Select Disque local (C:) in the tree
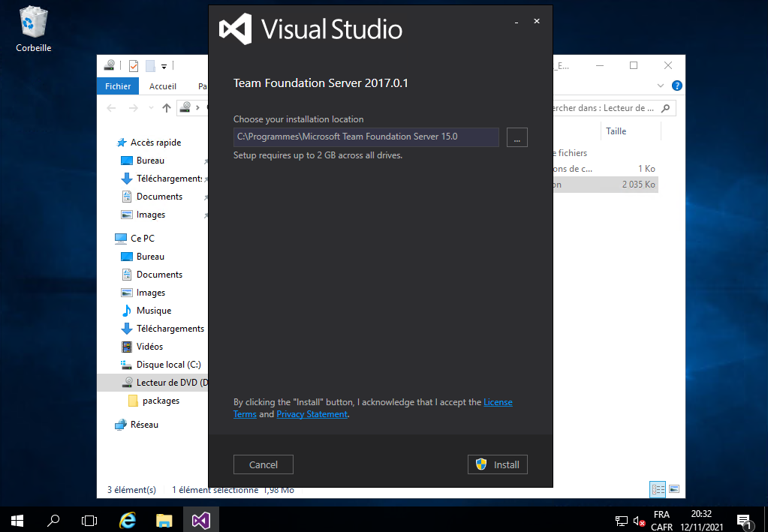The height and width of the screenshot is (532, 768). click(x=168, y=365)
